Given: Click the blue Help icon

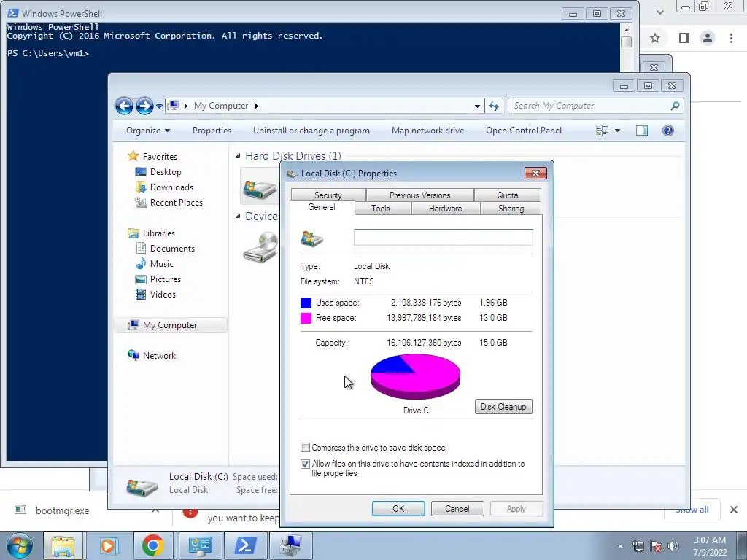Looking at the screenshot, I should (x=668, y=131).
